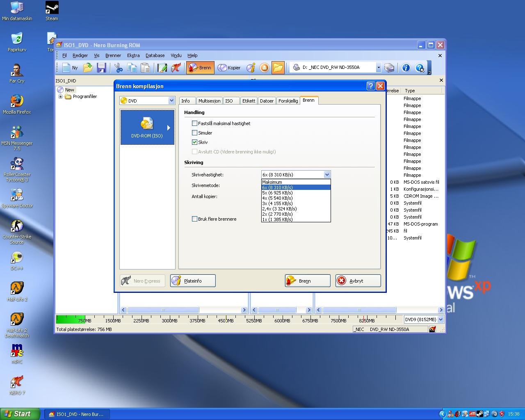Uncheck the Skriv checkbox
Image resolution: width=525 pixels, height=420 pixels.
(x=194, y=142)
